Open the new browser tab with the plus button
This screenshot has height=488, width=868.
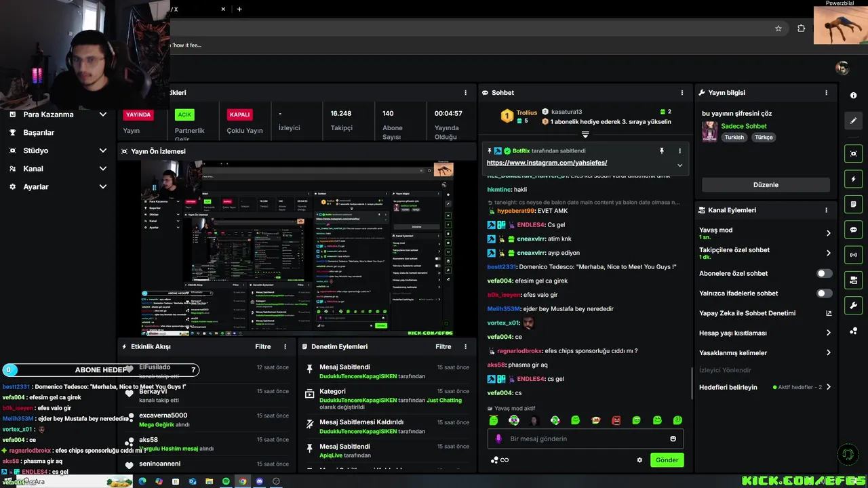[x=239, y=9]
